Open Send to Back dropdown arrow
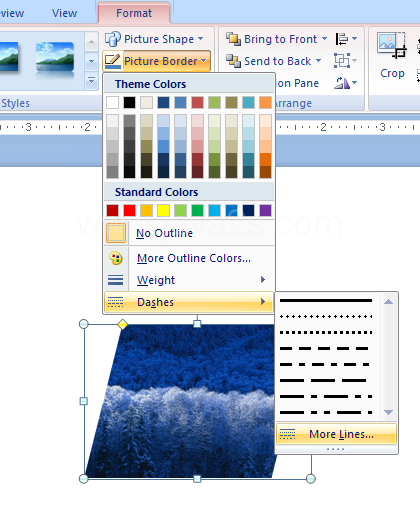This screenshot has width=420, height=506. click(318, 61)
